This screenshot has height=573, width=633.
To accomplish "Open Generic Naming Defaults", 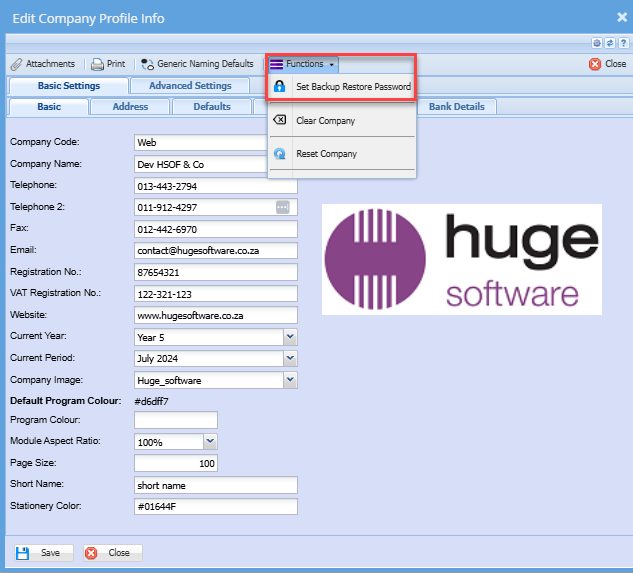I will (197, 64).
